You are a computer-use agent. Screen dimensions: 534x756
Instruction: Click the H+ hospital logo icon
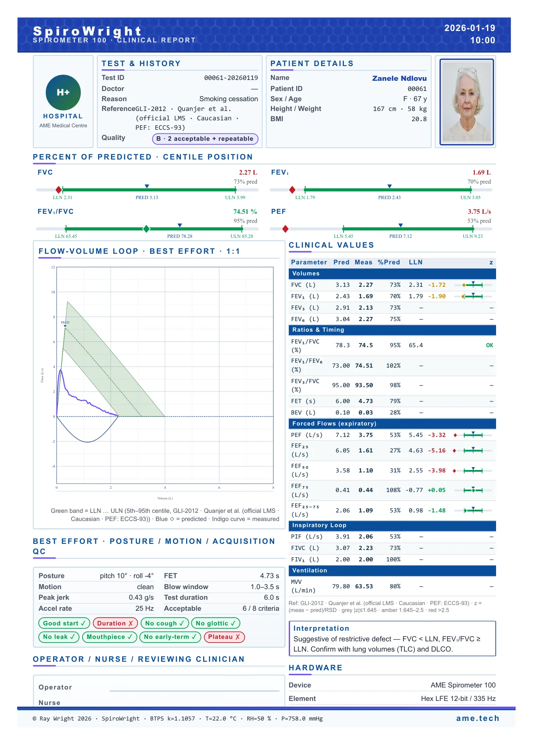[63, 93]
